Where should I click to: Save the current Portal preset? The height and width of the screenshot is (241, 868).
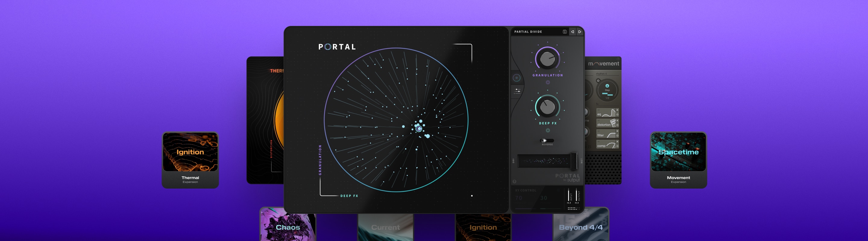565,32
